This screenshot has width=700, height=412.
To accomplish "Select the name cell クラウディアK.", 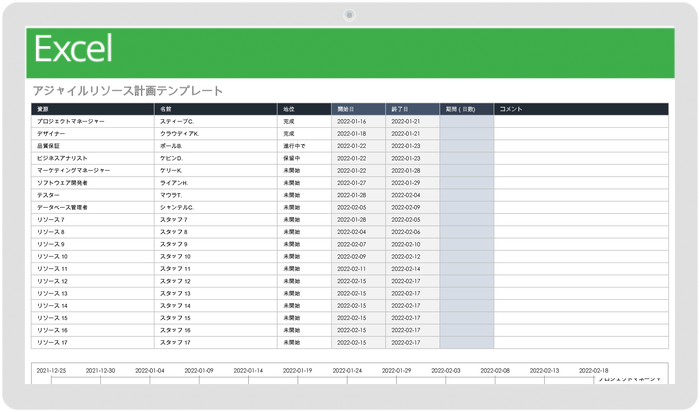I will 216,133.
